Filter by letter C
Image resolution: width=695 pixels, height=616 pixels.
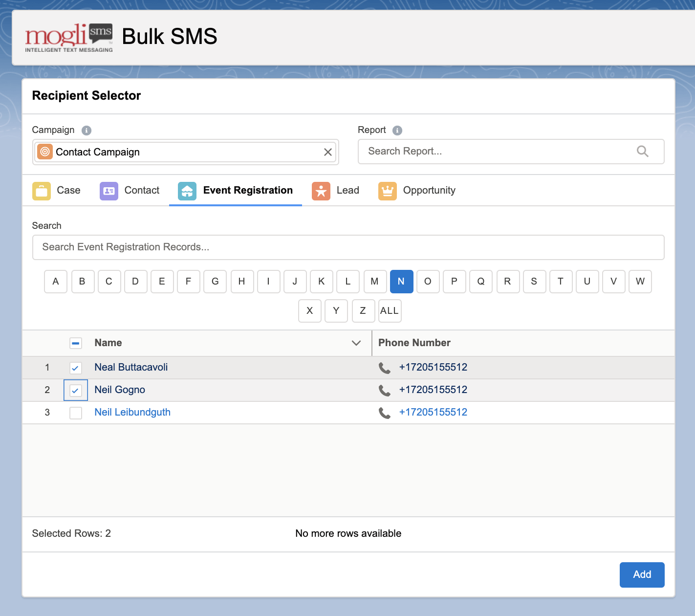(x=109, y=282)
